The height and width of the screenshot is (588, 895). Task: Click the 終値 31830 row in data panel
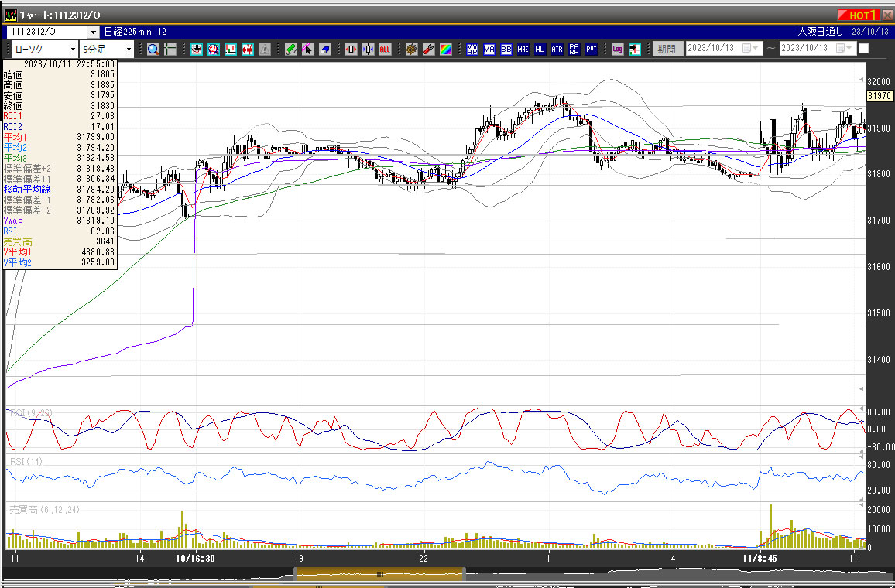(x=60, y=105)
